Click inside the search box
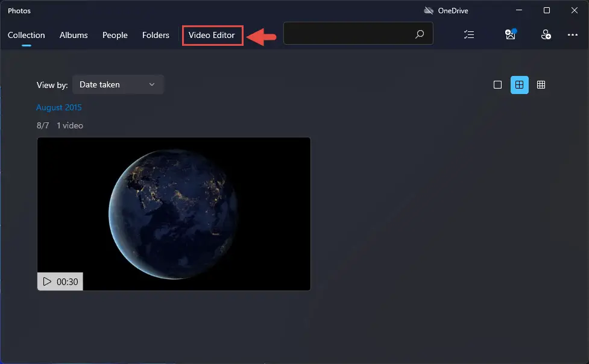This screenshot has width=589, height=364. (358, 33)
